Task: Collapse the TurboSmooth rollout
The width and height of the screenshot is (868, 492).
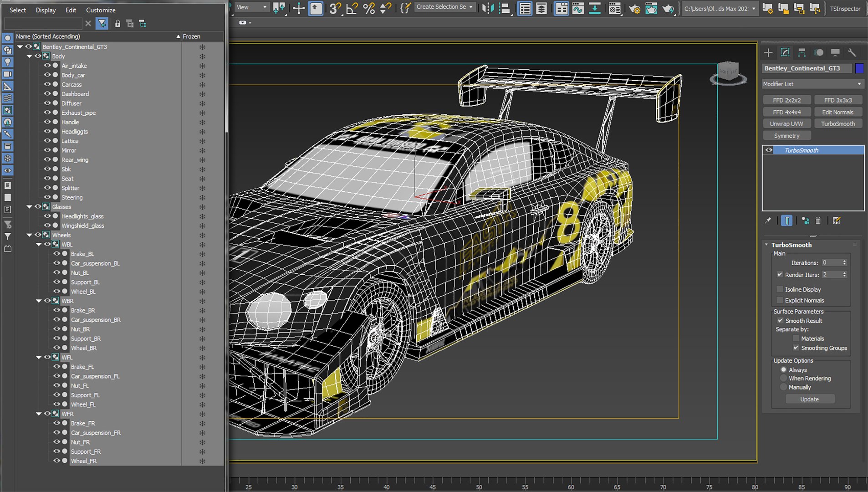Action: point(766,245)
